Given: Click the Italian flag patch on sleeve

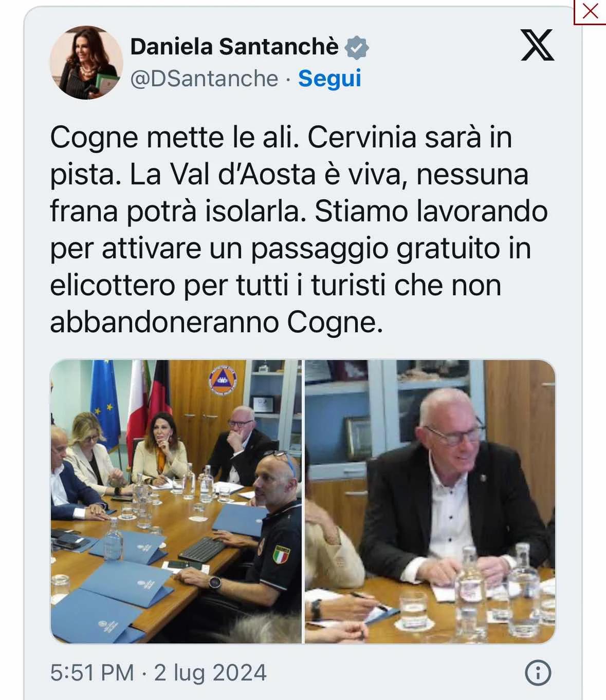Looking at the screenshot, I should pos(281,554).
